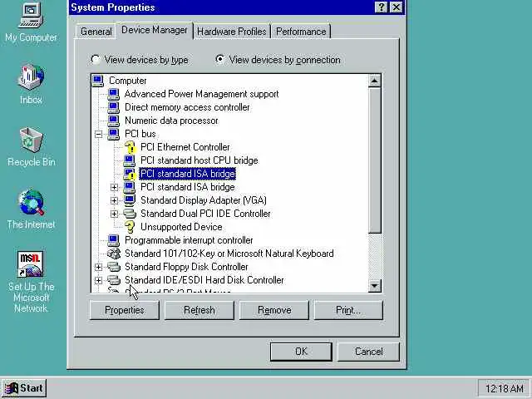Expand Standard Floppy Disk Controller node
This screenshot has width=532, height=399.
(x=98, y=267)
